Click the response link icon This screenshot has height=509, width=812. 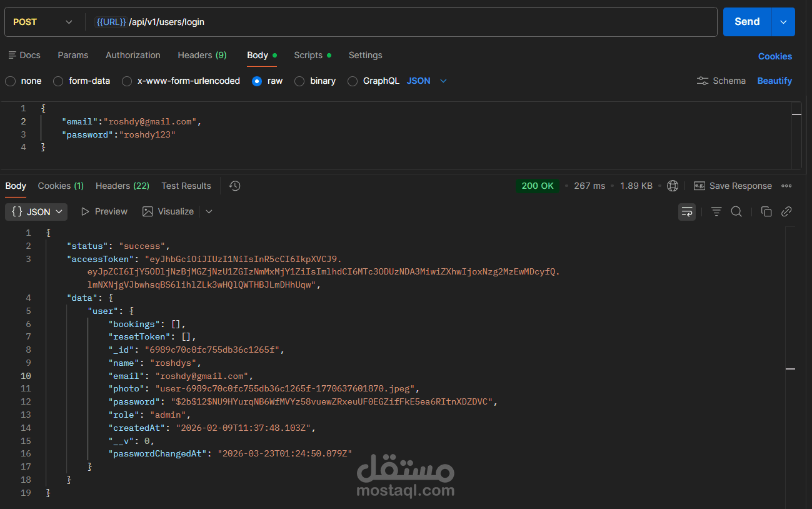click(x=786, y=211)
